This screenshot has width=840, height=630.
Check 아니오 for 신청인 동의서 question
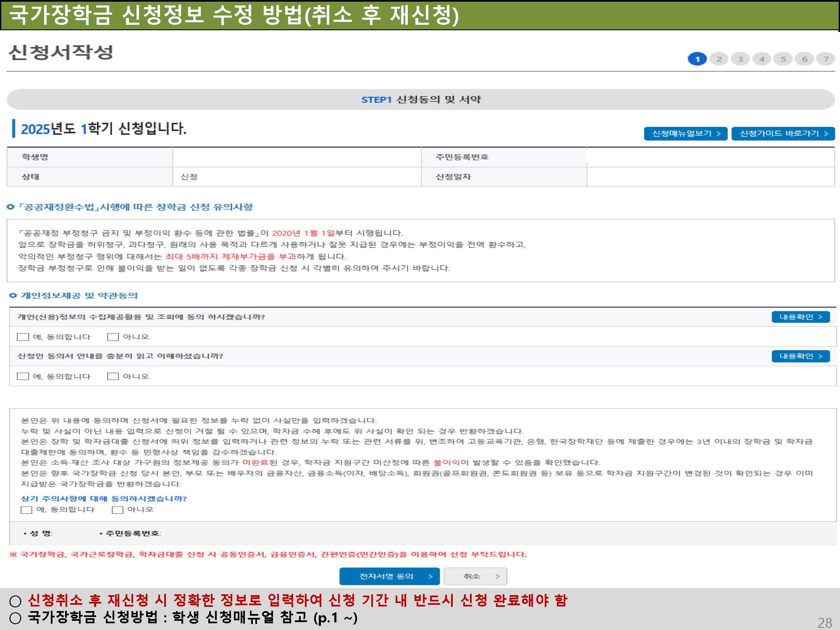pyautogui.click(x=113, y=376)
